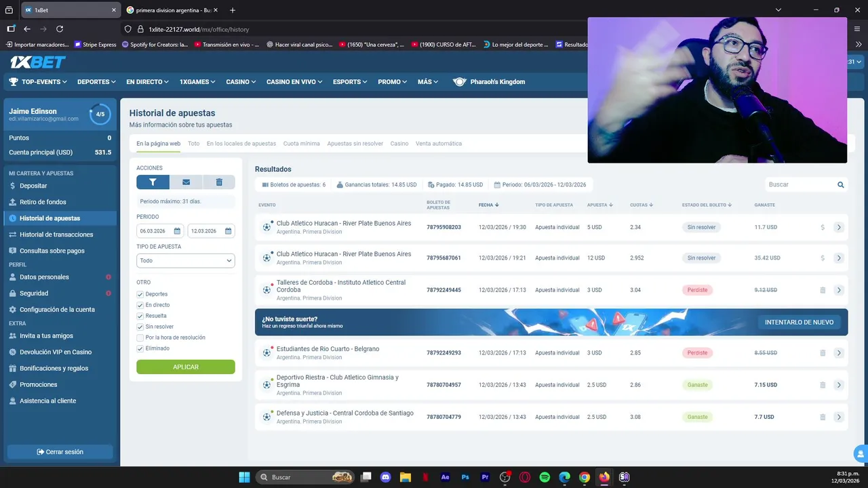
Task: Click the 1XBET logo
Action: pyautogui.click(x=37, y=62)
